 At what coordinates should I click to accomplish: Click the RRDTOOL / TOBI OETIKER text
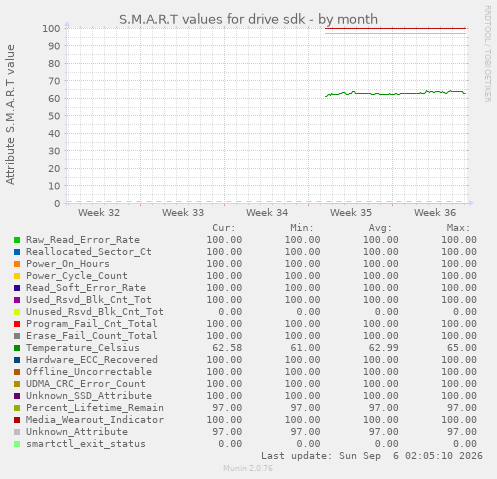[487, 54]
